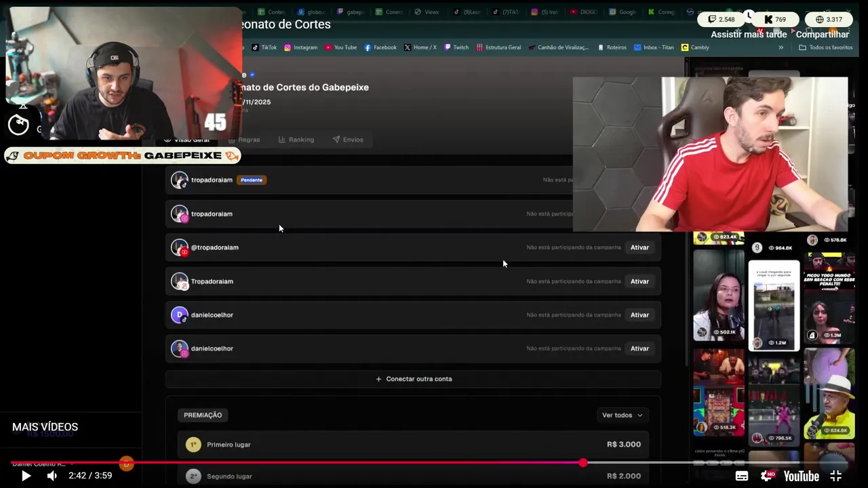Click Segundo lugar medal icon

point(193,476)
